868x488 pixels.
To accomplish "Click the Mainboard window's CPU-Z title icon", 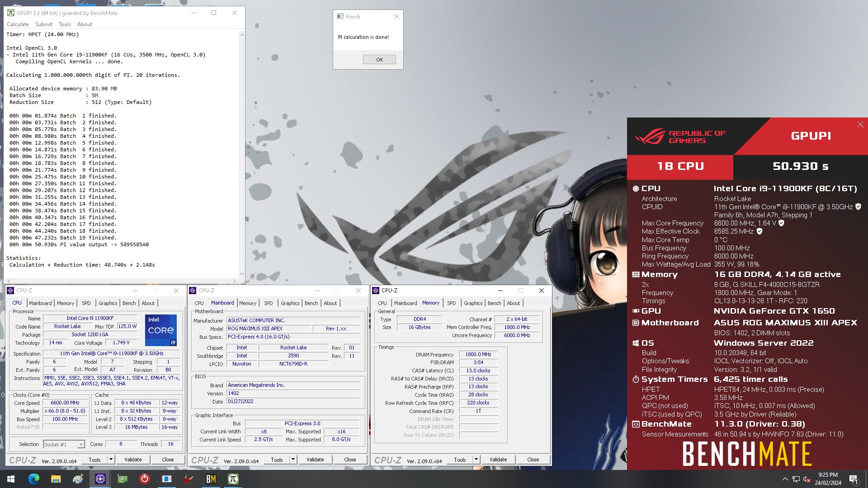I will [193, 291].
